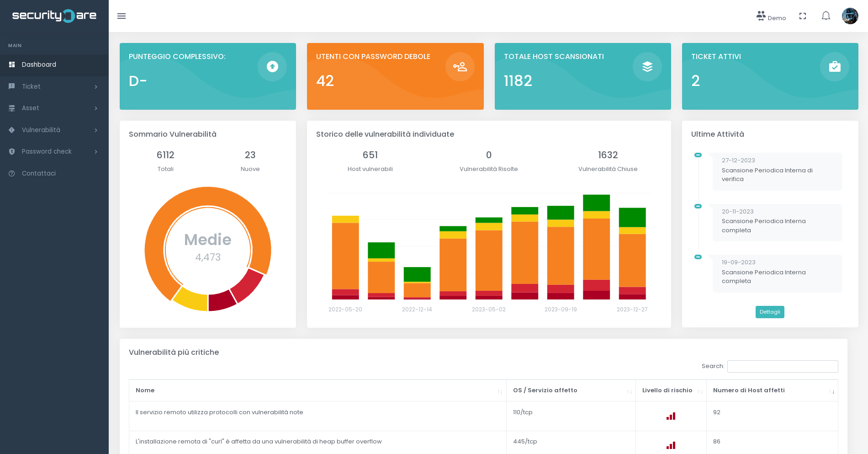Click the orange Medie donut segment
The width and height of the screenshot is (868, 454).
[x=208, y=196]
